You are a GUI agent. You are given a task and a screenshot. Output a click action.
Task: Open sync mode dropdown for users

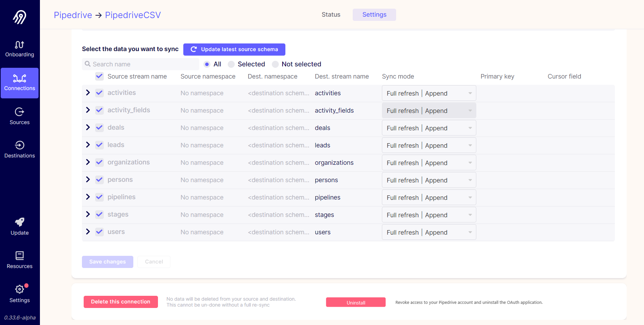point(429,232)
